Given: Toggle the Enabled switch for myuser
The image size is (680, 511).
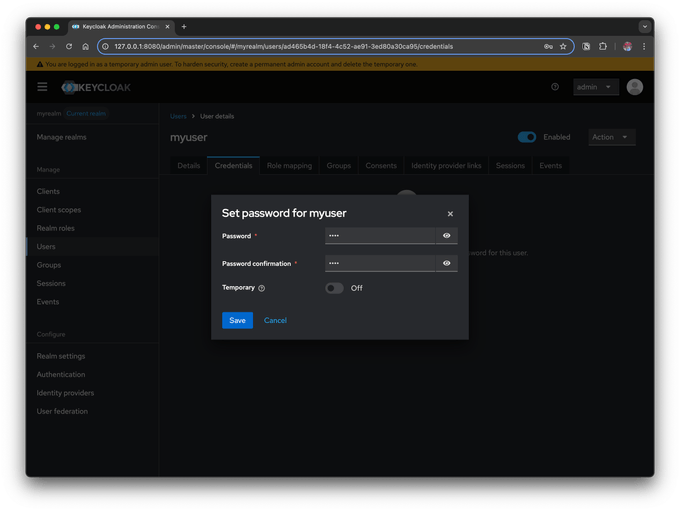Looking at the screenshot, I should (x=526, y=137).
